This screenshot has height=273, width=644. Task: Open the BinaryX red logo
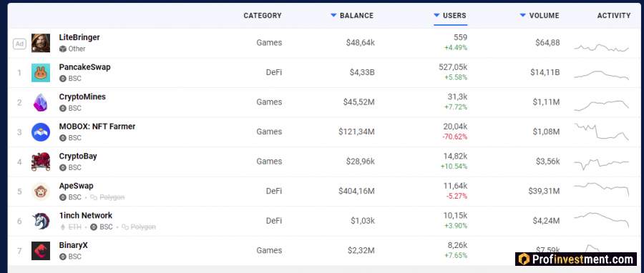click(x=41, y=251)
